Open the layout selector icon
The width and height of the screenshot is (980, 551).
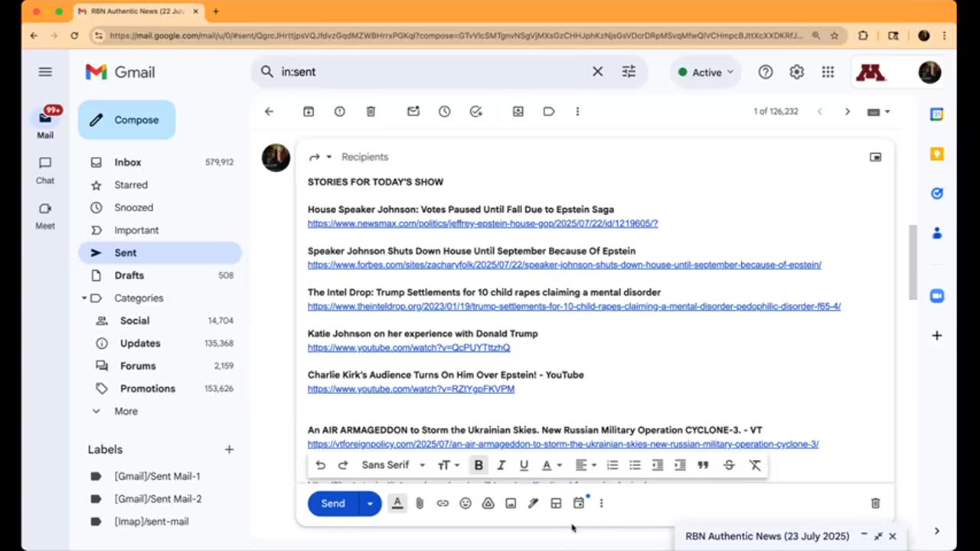click(x=556, y=504)
